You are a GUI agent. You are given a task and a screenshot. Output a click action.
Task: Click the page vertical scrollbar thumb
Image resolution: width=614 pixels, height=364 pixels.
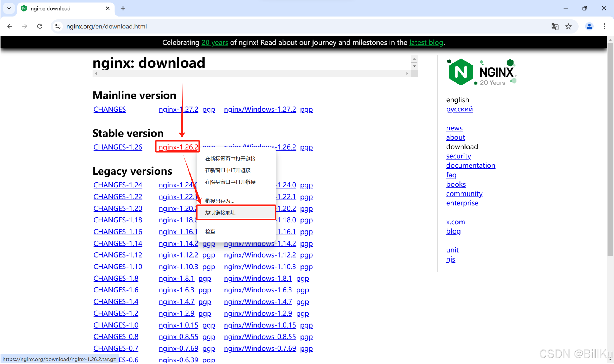tap(610, 149)
